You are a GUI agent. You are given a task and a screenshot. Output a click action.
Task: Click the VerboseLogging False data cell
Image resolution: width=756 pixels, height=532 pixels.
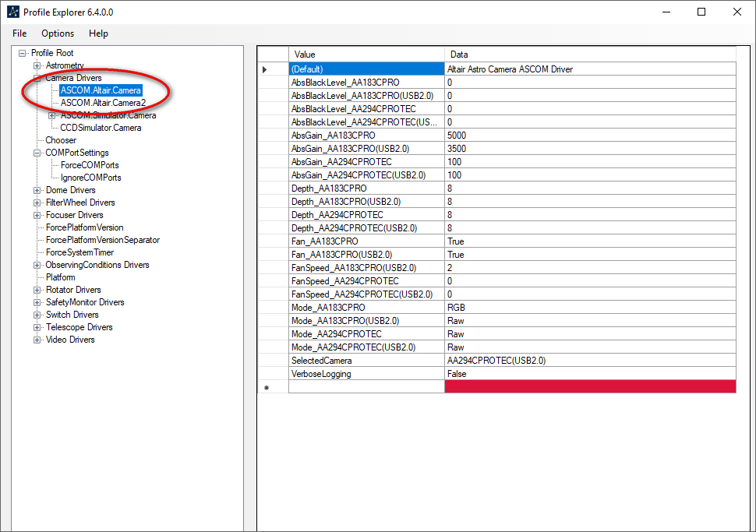coord(589,374)
